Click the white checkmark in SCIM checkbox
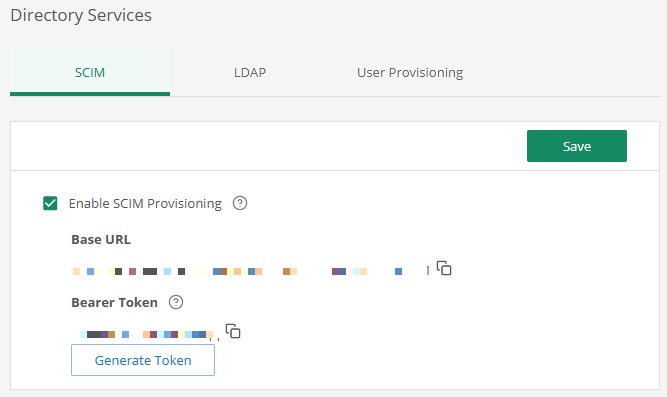The height and width of the screenshot is (397, 667). coord(50,203)
